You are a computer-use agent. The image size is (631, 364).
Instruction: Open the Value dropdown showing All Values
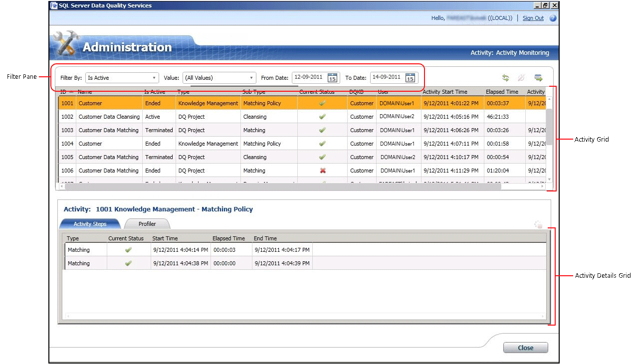pyautogui.click(x=219, y=78)
